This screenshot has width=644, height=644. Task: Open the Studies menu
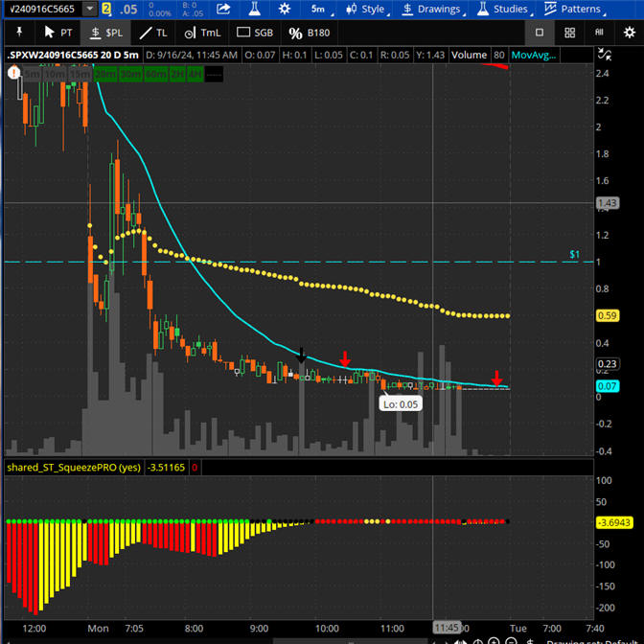505,9
